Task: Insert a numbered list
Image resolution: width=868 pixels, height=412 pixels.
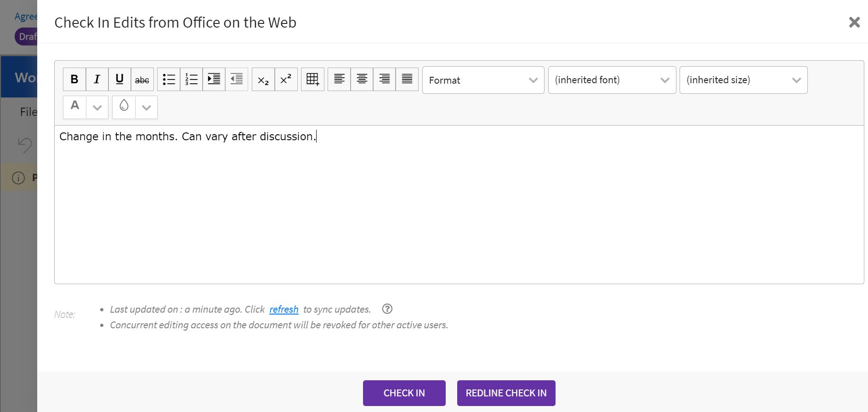Action: (191, 80)
